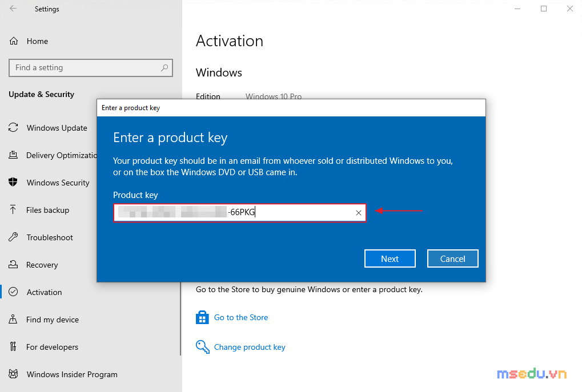Focus the Product key input field
This screenshot has height=392, width=582.
click(240, 213)
